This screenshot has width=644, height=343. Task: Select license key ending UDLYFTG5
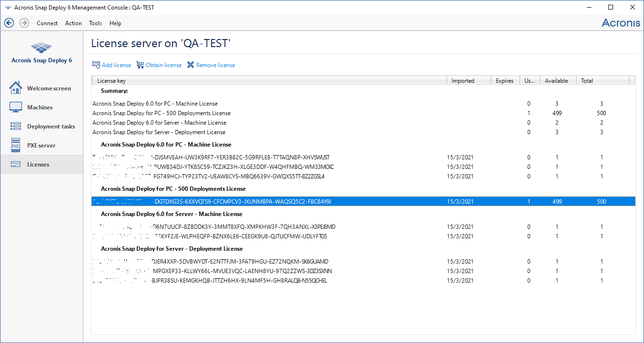[363, 236]
